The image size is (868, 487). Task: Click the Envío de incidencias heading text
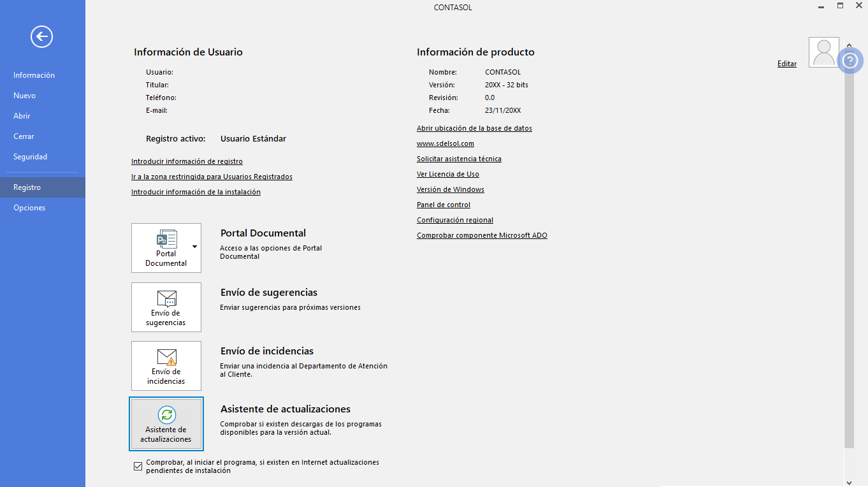tap(267, 351)
